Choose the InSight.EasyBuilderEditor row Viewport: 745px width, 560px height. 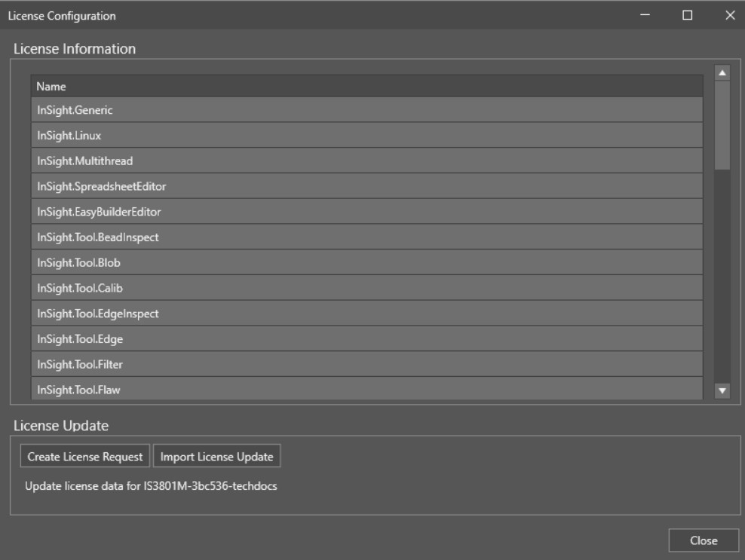[366, 212]
